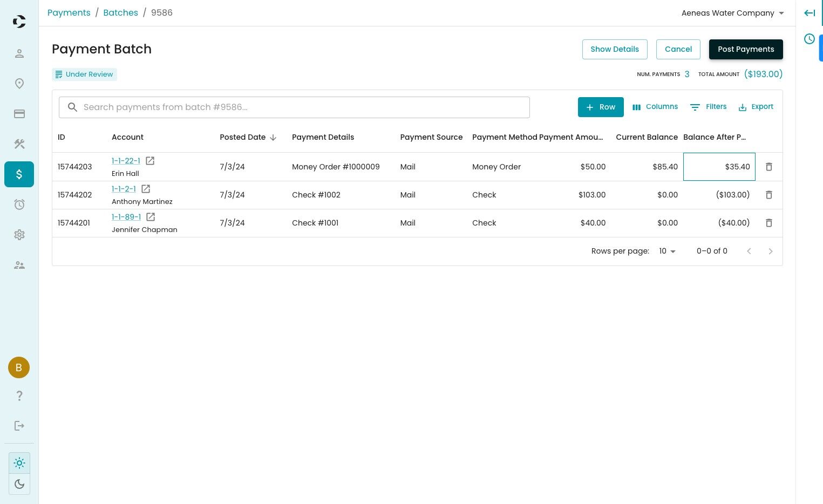Open account link 1-1-89-1

(x=126, y=217)
